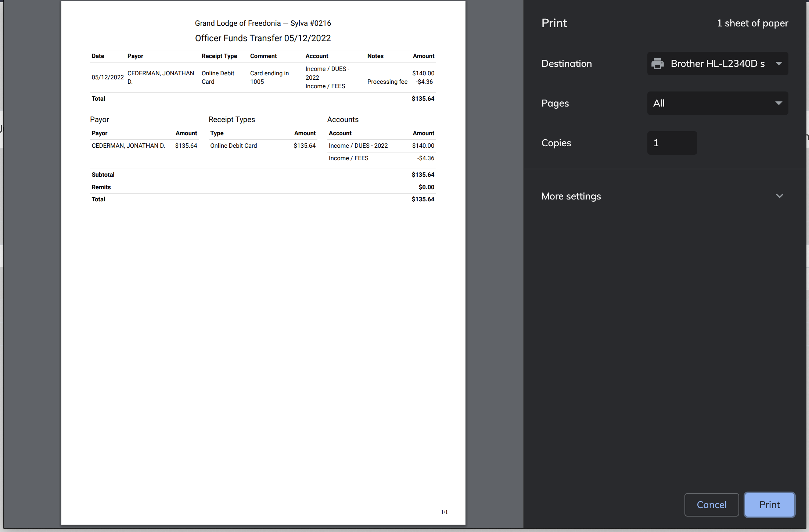The width and height of the screenshot is (809, 532).
Task: Click the page number 1/1 footer
Action: point(445,512)
